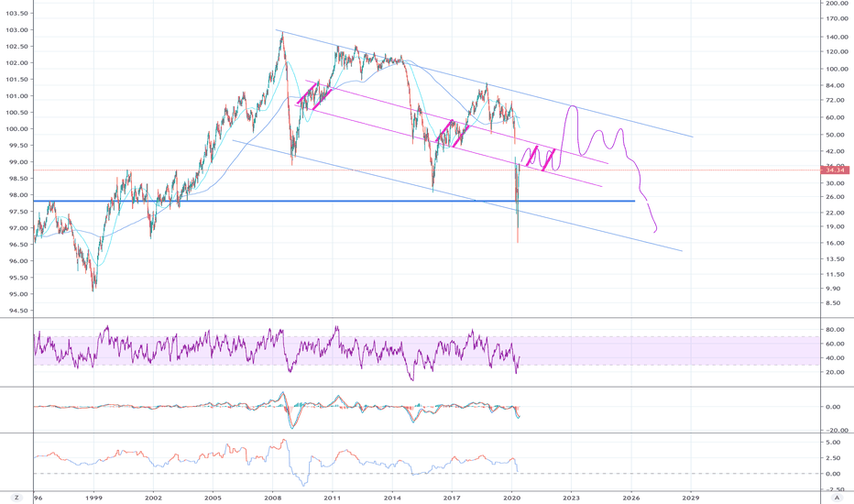Click the 100.50 value on left price scale
This screenshot has height=504, width=854.
click(x=16, y=112)
